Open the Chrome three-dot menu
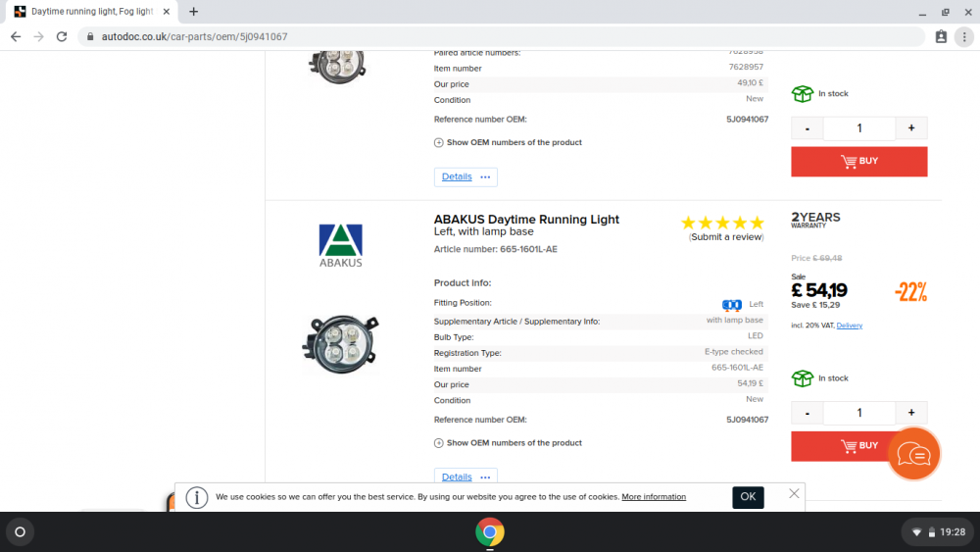Viewport: 980px width, 552px height. point(964,37)
